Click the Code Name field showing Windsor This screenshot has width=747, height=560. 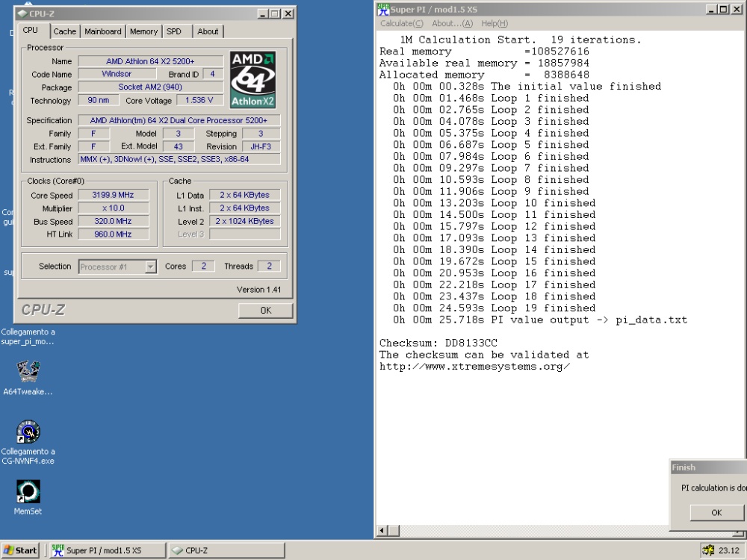pyautogui.click(x=117, y=74)
